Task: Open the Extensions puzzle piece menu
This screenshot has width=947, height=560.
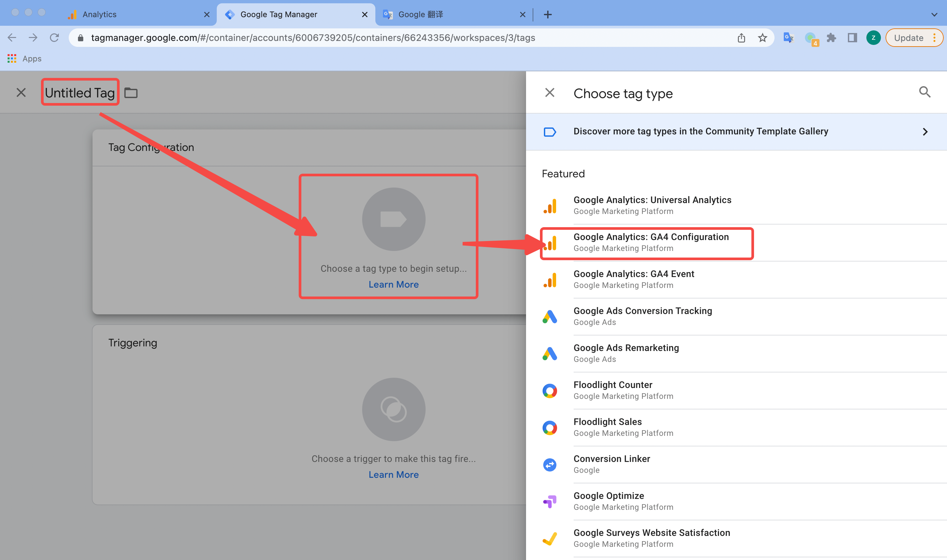Action: 831,38
